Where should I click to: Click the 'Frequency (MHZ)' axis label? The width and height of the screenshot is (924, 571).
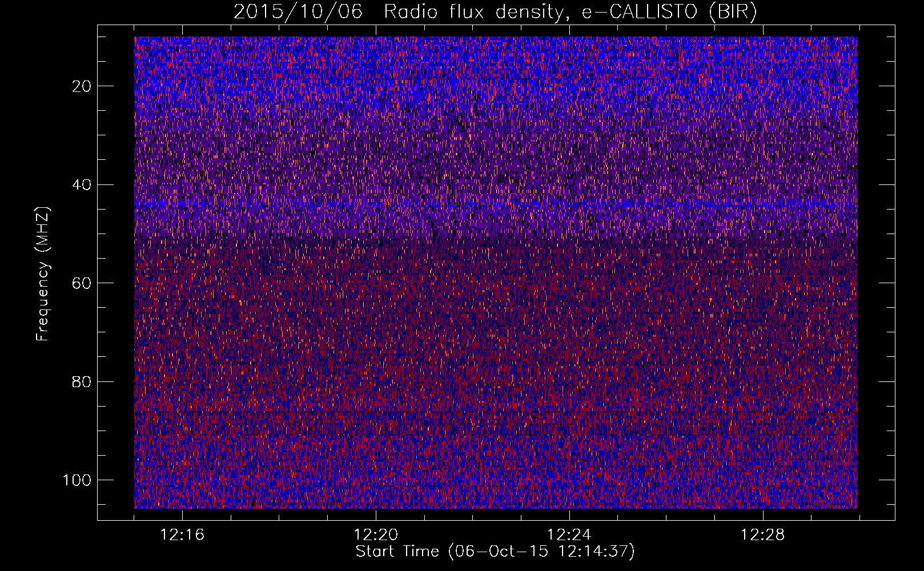[x=43, y=274]
